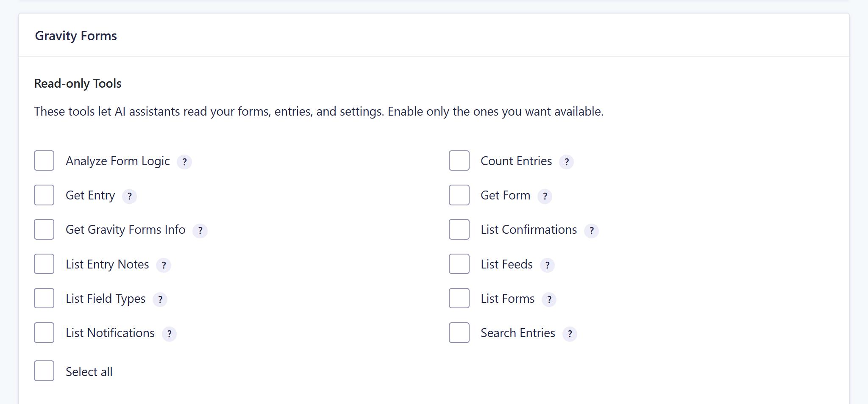Check the Count Entries tool

[x=459, y=160]
